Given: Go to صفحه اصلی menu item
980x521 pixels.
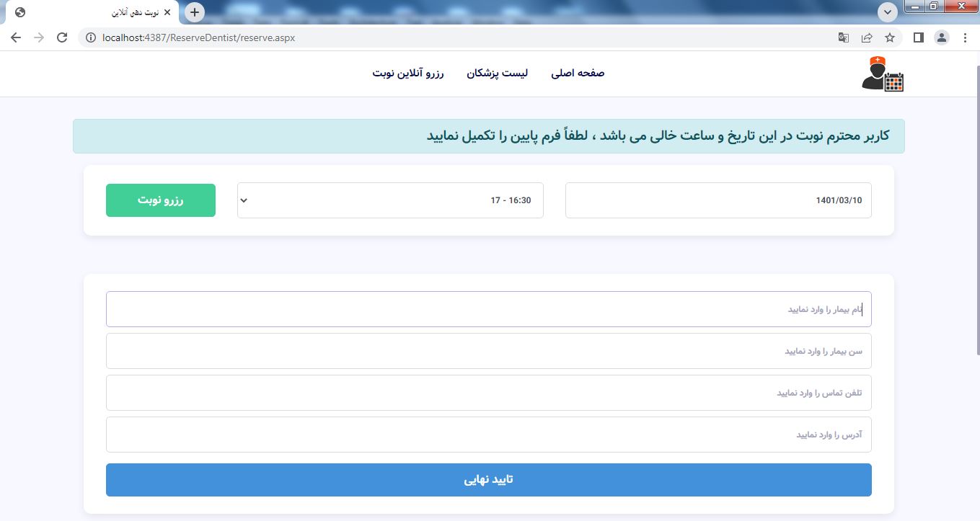Looking at the screenshot, I should [x=578, y=74].
